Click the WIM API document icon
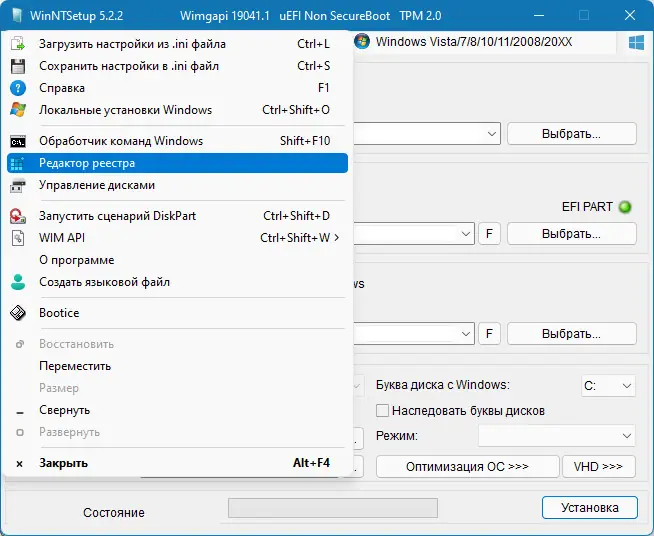 click(18, 238)
